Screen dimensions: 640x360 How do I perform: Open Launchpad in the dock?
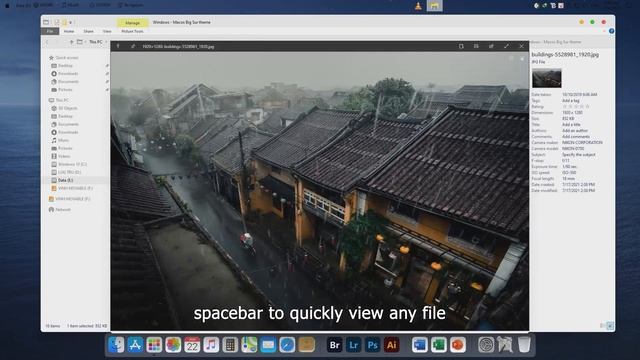pyautogui.click(x=154, y=345)
